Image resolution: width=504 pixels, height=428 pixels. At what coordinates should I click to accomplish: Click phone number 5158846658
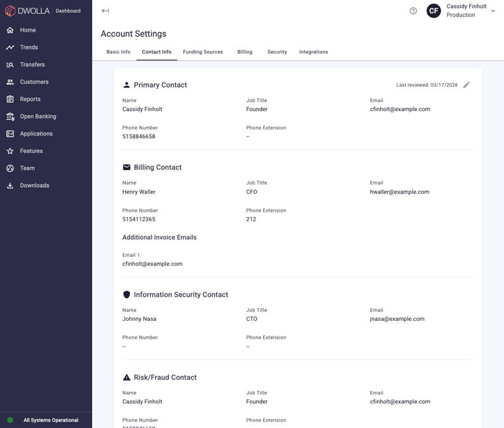point(139,137)
